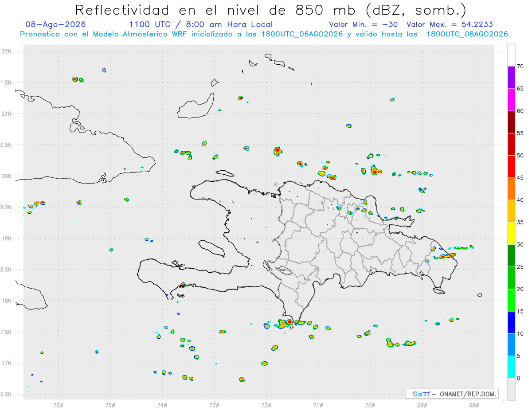Screen dimensions: 532x411
Task: Click the color bar label 40
Action: pos(520,200)
